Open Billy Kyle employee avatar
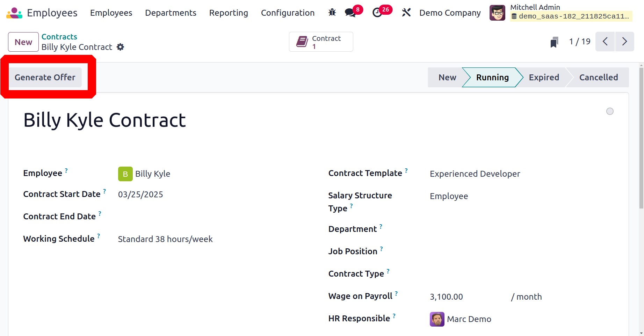 [x=125, y=174]
